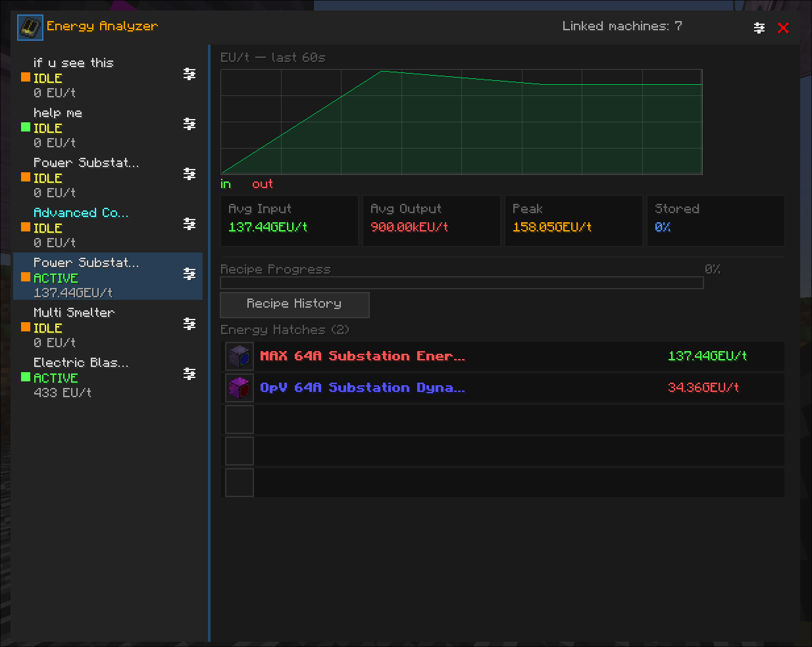Click the 'EU/t — last 60s' graph title
The height and width of the screenshot is (647, 812).
coord(273,58)
